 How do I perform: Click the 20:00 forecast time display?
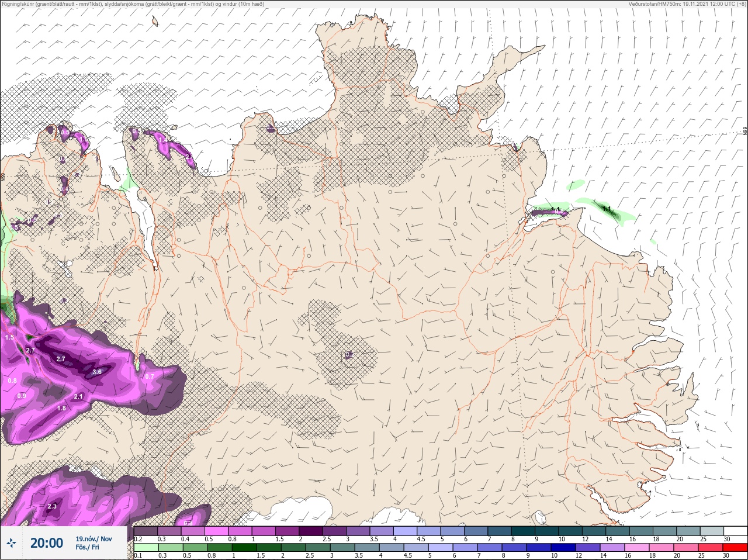pyautogui.click(x=46, y=544)
